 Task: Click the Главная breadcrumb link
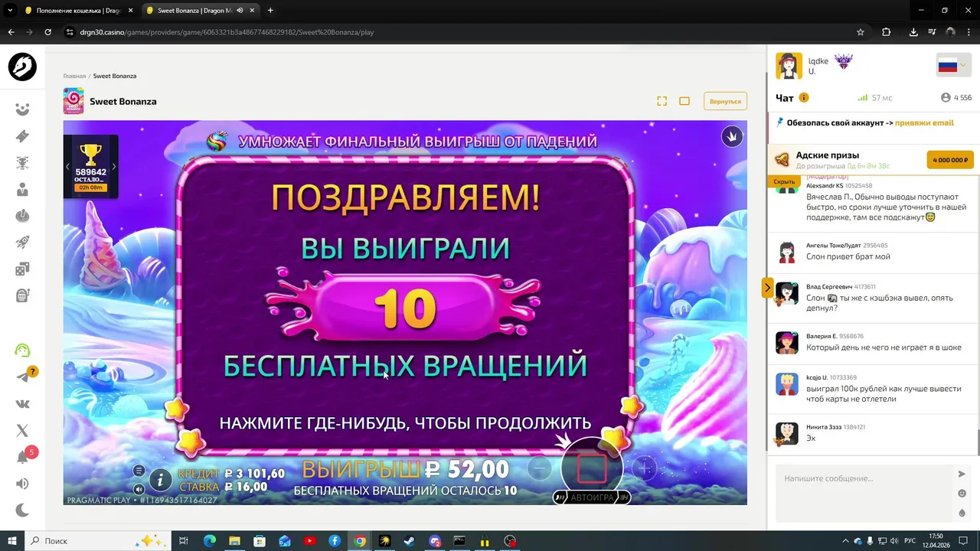pos(74,76)
